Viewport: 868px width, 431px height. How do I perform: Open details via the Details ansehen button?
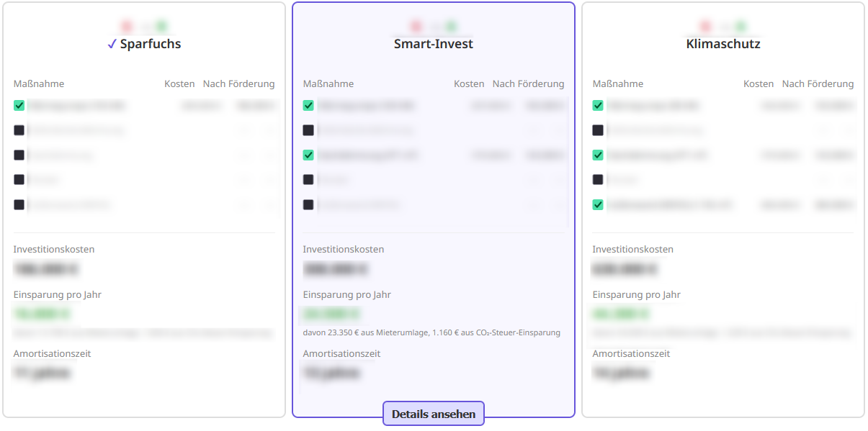[434, 414]
